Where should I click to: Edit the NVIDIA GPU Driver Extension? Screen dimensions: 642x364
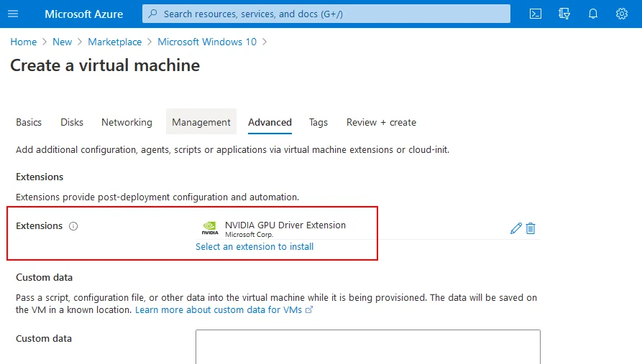[x=516, y=228]
